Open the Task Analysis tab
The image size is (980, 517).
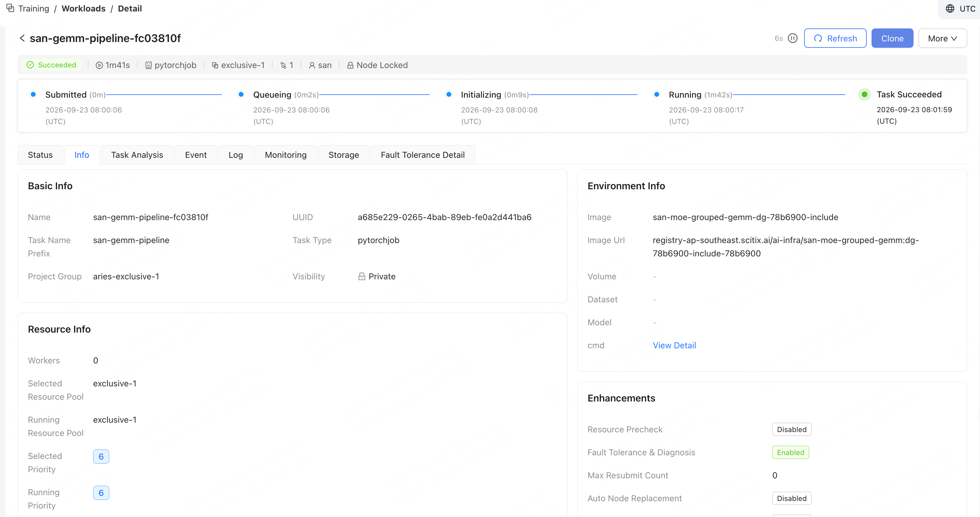coord(137,155)
